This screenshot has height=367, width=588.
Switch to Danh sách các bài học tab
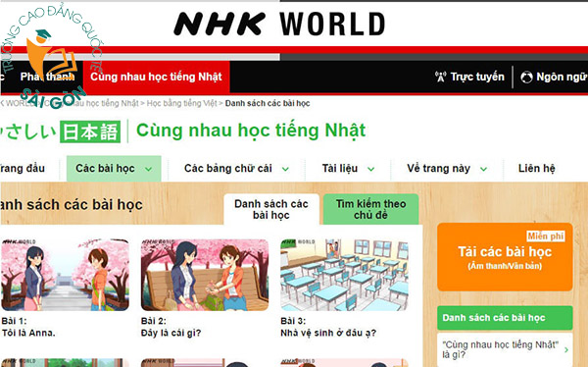pos(271,209)
